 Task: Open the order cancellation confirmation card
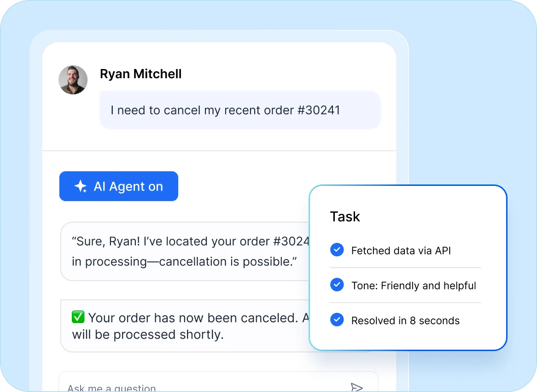(184, 325)
